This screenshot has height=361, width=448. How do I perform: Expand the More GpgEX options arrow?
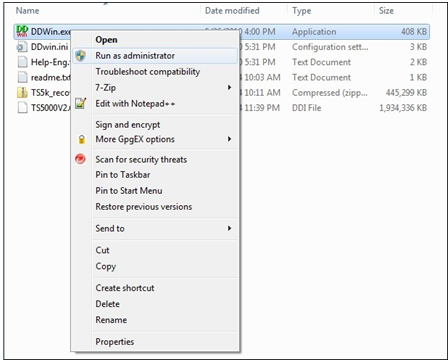(x=229, y=139)
